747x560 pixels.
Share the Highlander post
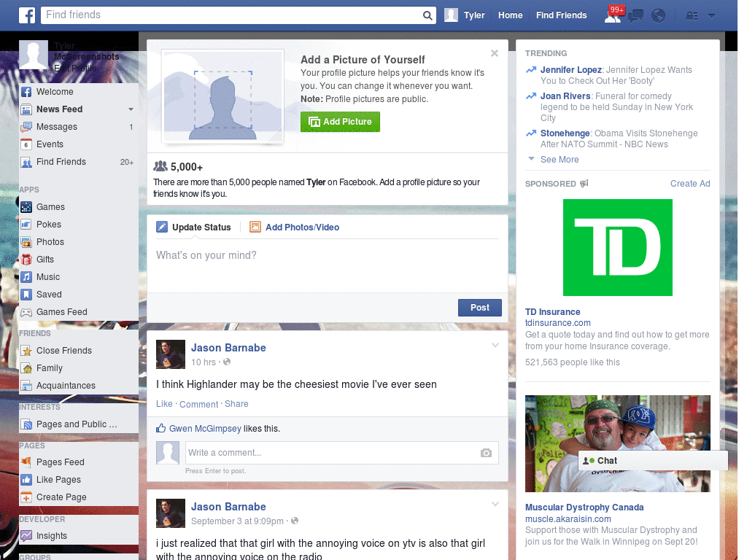236,404
